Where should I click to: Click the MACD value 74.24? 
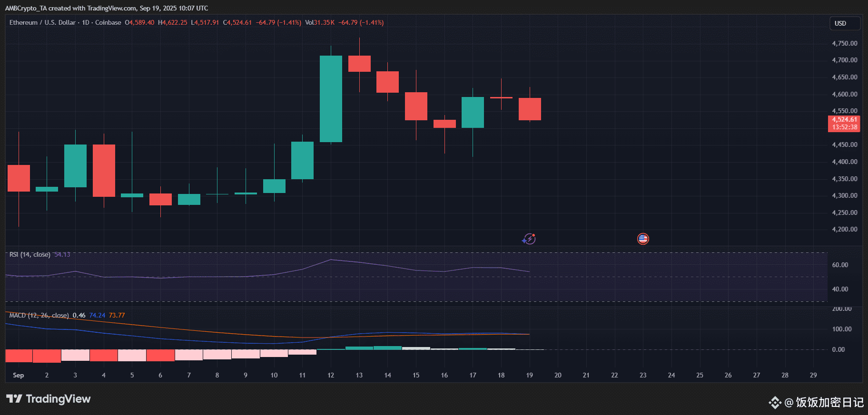click(x=97, y=315)
